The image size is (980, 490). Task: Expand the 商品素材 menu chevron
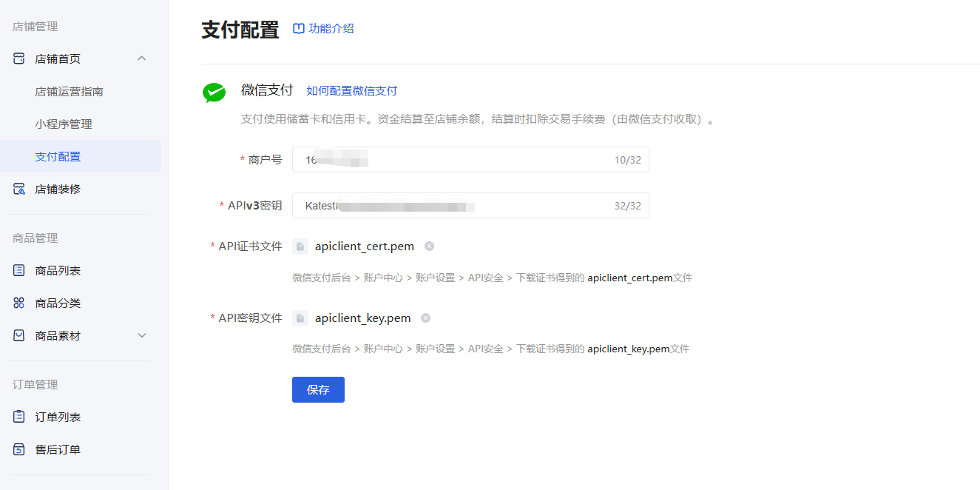click(142, 335)
